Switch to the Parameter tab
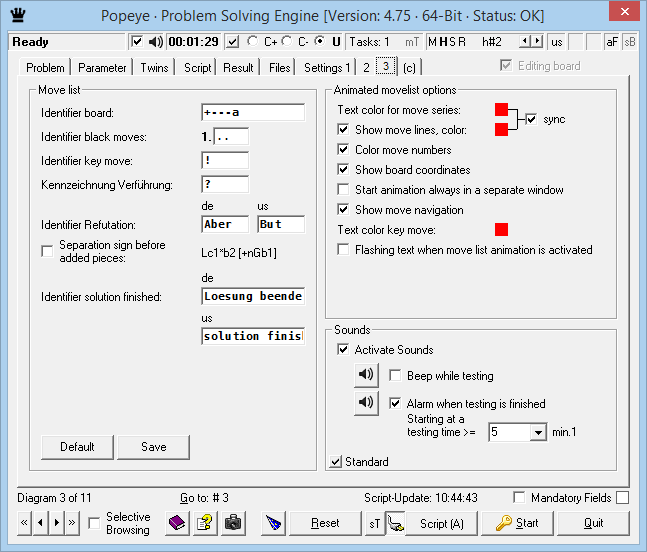This screenshot has width=647, height=552. (x=102, y=68)
